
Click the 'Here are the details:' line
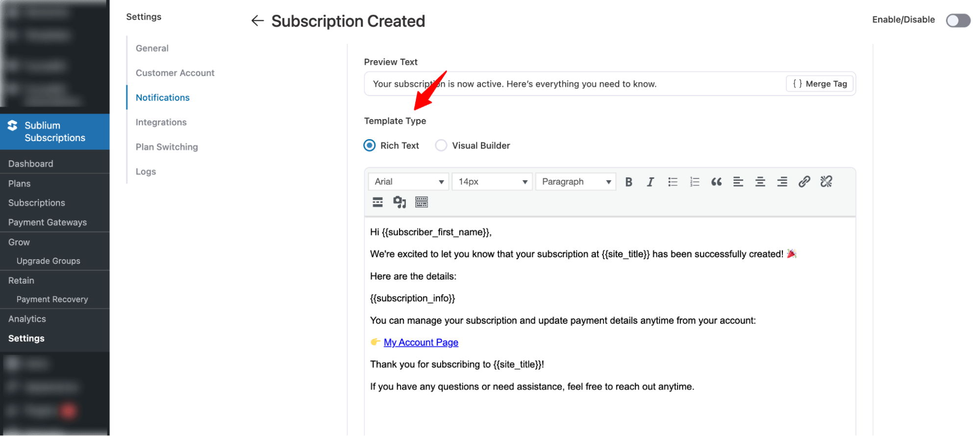coord(413,276)
